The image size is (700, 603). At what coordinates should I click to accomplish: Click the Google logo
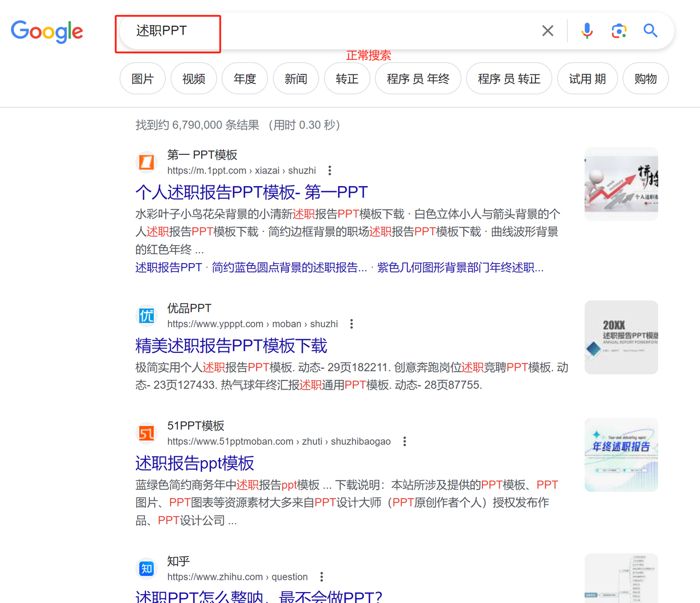tap(47, 31)
